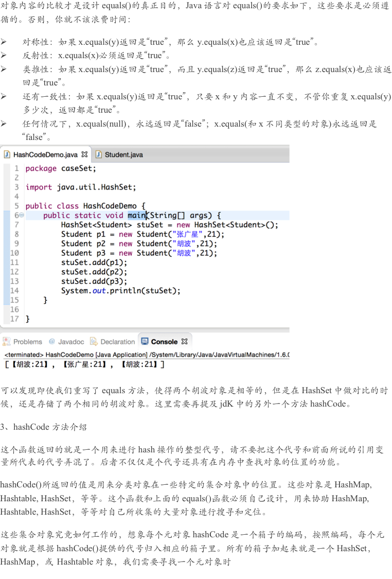Close the HashCodeDemo.java tab with its X icon
The width and height of the screenshot is (392, 579).
pos(84,154)
